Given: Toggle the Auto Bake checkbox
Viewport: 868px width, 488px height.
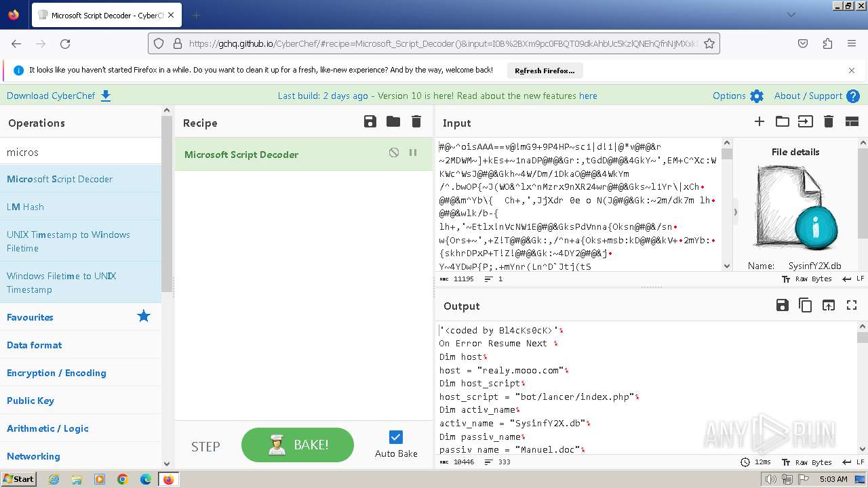Looking at the screenshot, I should (x=396, y=437).
